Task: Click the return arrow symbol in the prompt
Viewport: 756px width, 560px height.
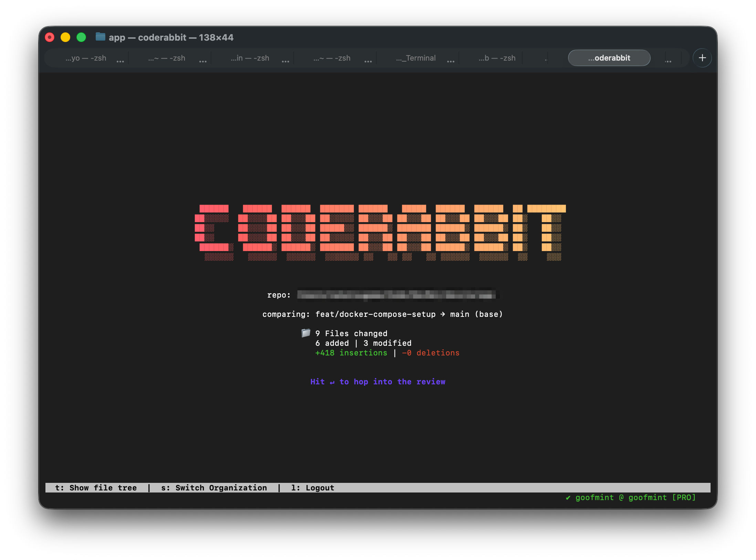Action: click(332, 382)
